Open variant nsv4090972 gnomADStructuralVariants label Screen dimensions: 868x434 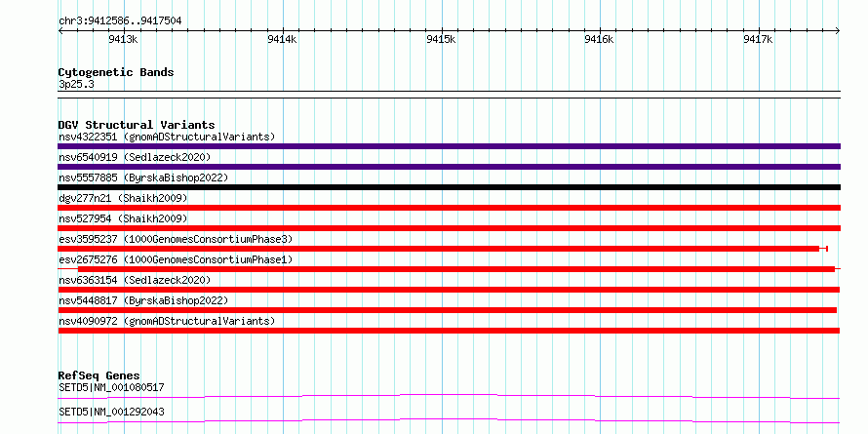(167, 321)
